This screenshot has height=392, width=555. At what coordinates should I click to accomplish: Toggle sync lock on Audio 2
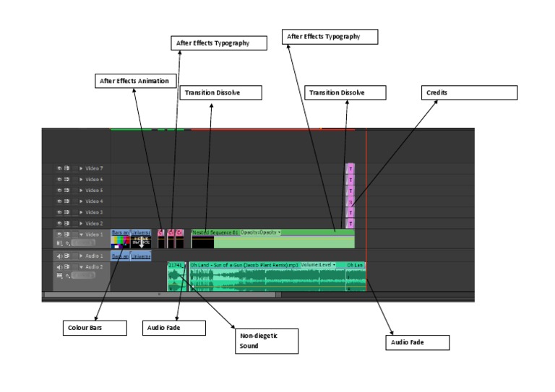click(66, 267)
